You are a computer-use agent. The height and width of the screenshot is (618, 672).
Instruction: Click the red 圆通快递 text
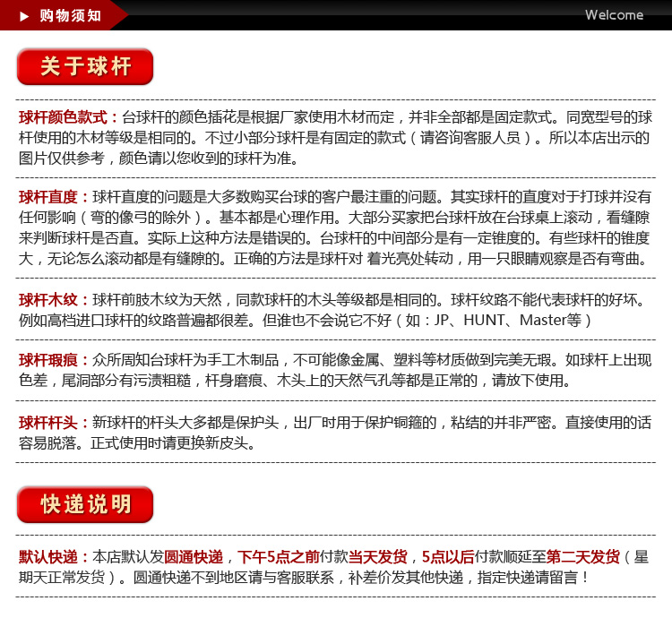[x=194, y=557]
